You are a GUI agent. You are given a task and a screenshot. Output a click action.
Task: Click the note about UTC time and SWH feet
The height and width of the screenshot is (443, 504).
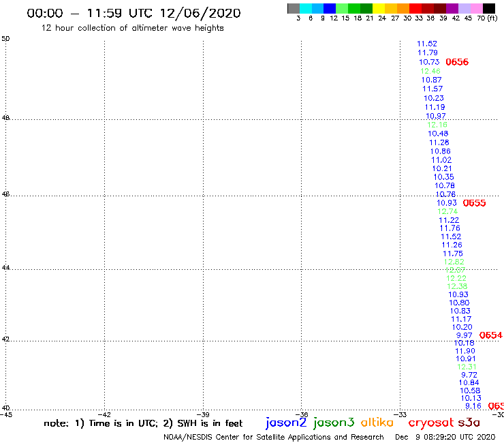point(143,423)
